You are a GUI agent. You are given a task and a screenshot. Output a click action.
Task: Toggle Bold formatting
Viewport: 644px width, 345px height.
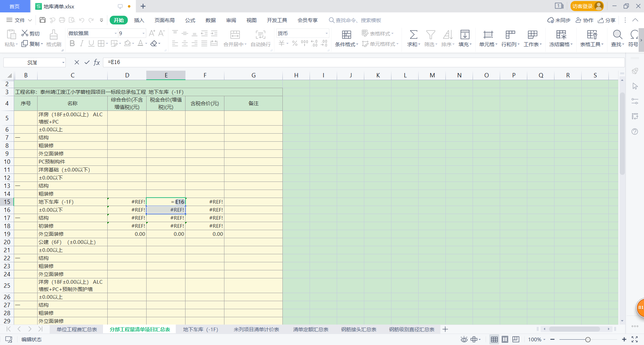72,44
